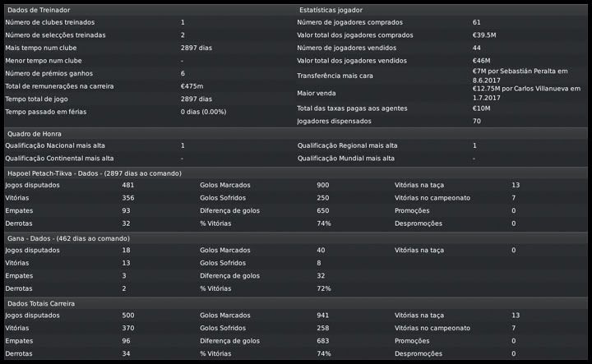Viewport: 592px width, 364px height.
Task: Click the Dados Totais Carreira heading
Action: [x=41, y=303]
